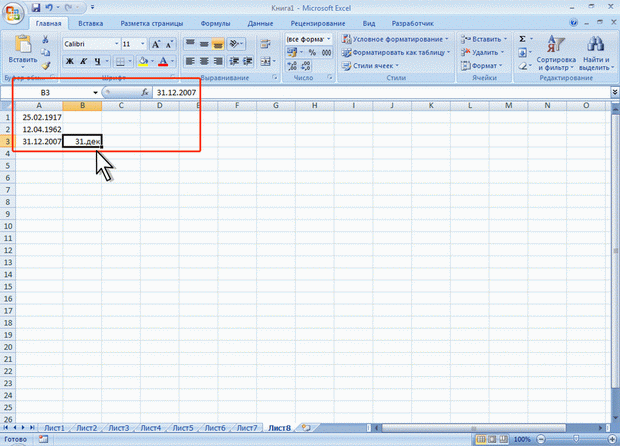Viewport: 620px width, 446px height.
Task: Toggle underline (Ч) formatting
Action: [x=98, y=61]
